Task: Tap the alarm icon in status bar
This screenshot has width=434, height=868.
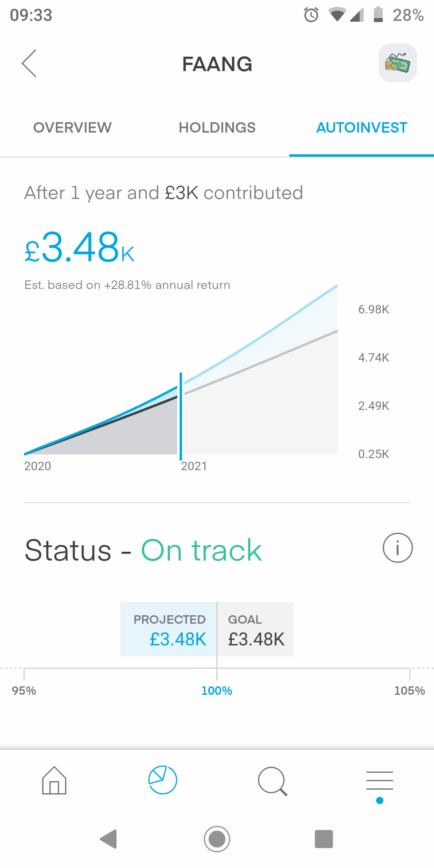Action: click(311, 15)
